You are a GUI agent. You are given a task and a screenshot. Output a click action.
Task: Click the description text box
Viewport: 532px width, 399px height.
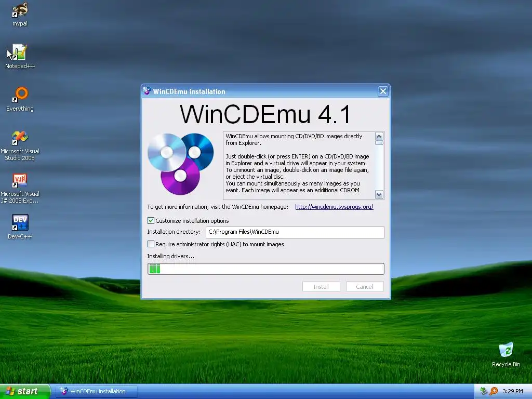pyautogui.click(x=299, y=165)
